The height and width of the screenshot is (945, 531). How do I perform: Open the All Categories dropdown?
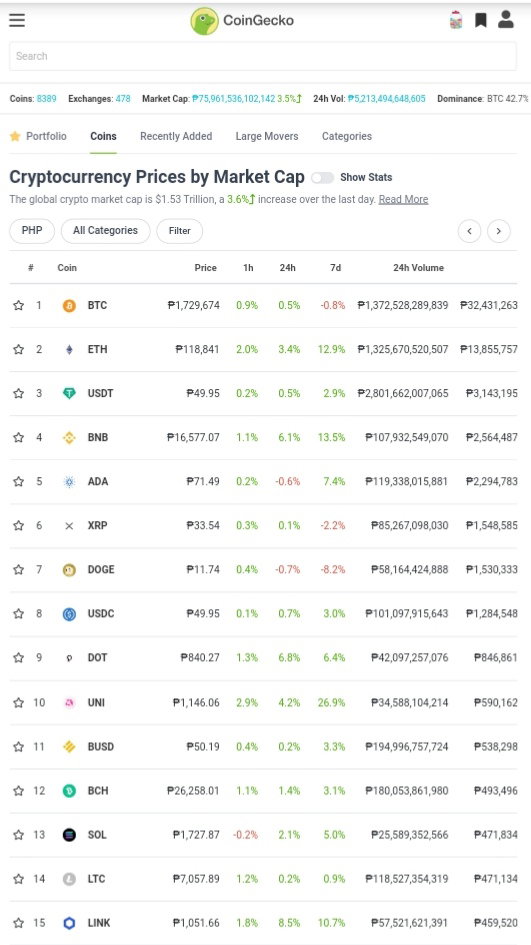point(105,231)
